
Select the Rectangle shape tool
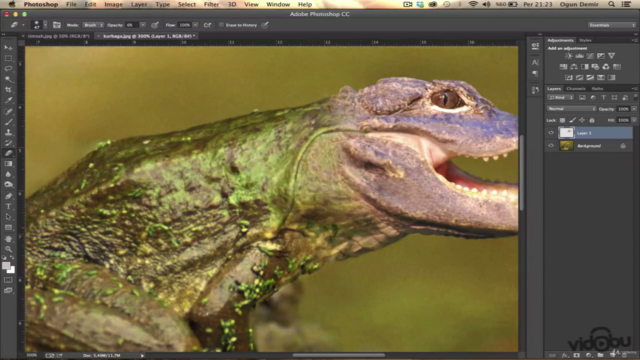pyautogui.click(x=8, y=228)
